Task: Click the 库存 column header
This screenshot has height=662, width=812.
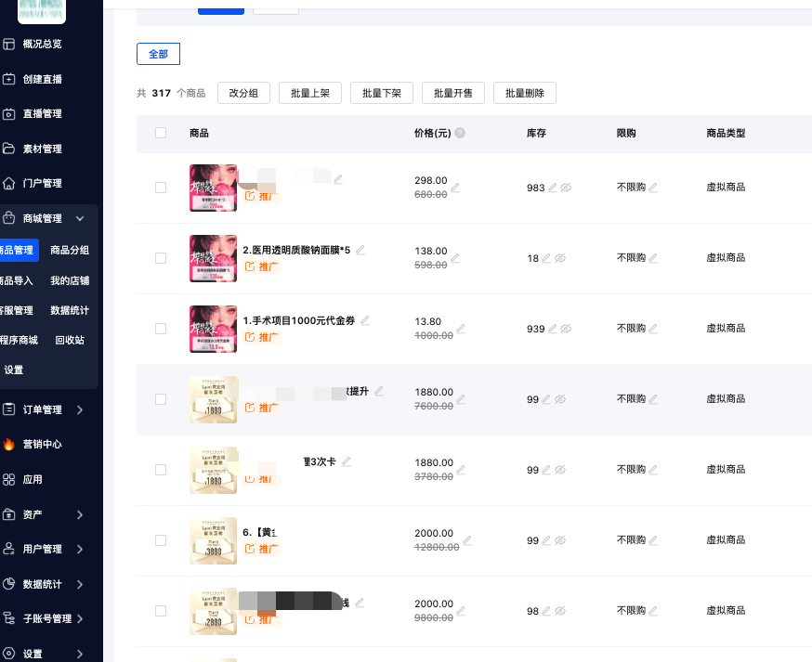Action: [x=536, y=133]
